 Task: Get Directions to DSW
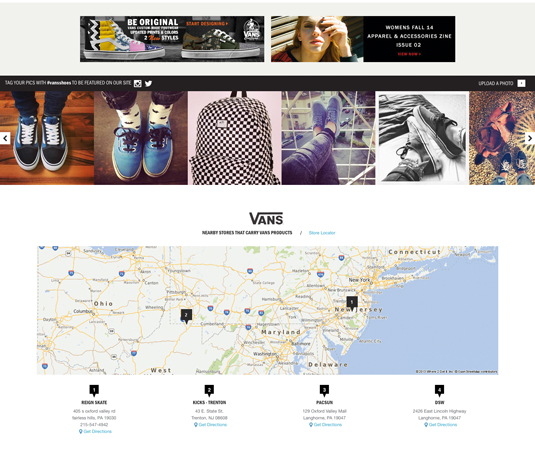pyautogui.click(x=440, y=425)
